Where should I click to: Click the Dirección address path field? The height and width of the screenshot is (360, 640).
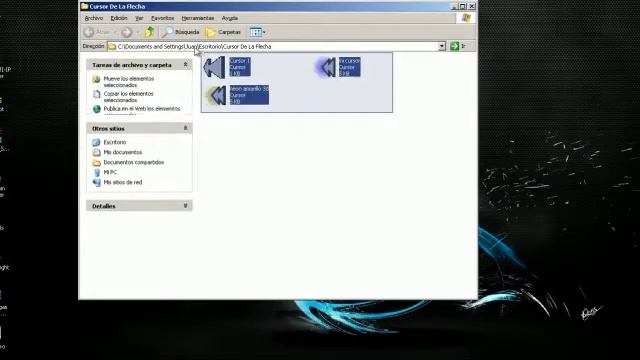tap(276, 47)
